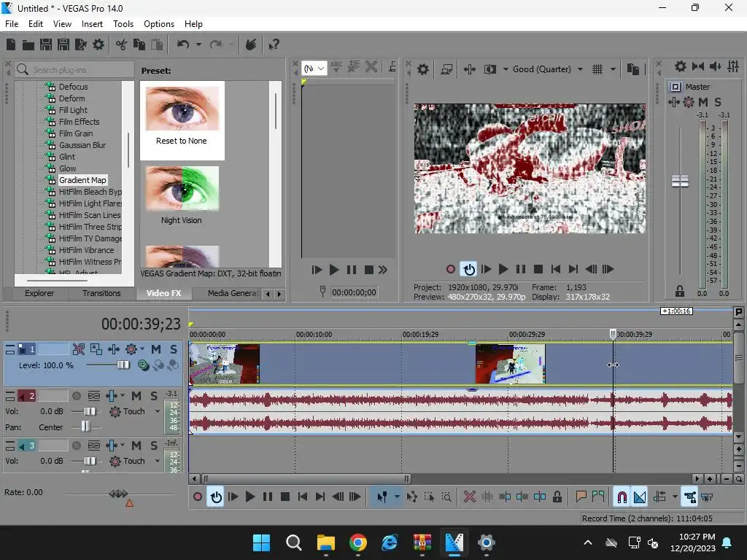Click the Copy icon in toolbar
Image resolution: width=747 pixels, height=560 pixels.
pyautogui.click(x=139, y=44)
